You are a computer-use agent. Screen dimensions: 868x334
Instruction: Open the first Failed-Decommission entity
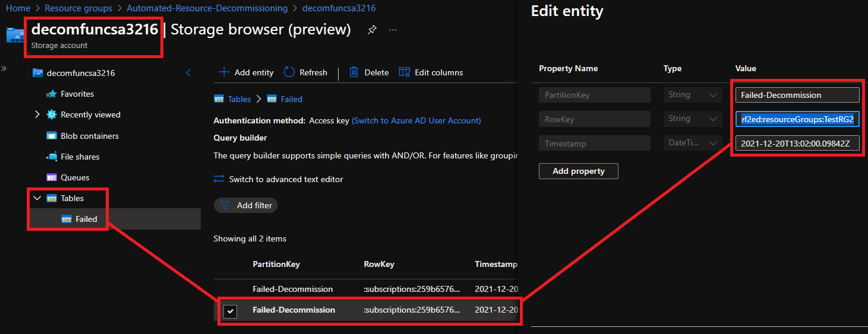click(293, 289)
